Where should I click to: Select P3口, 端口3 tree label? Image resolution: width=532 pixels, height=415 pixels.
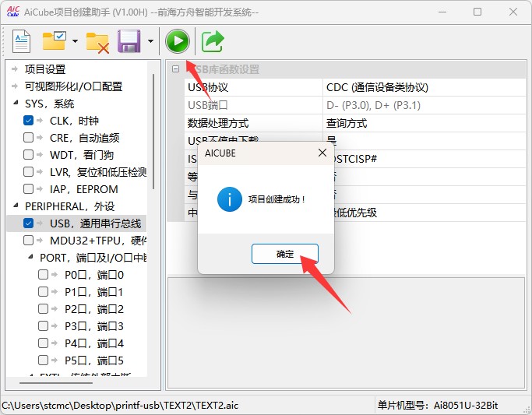[x=94, y=326]
